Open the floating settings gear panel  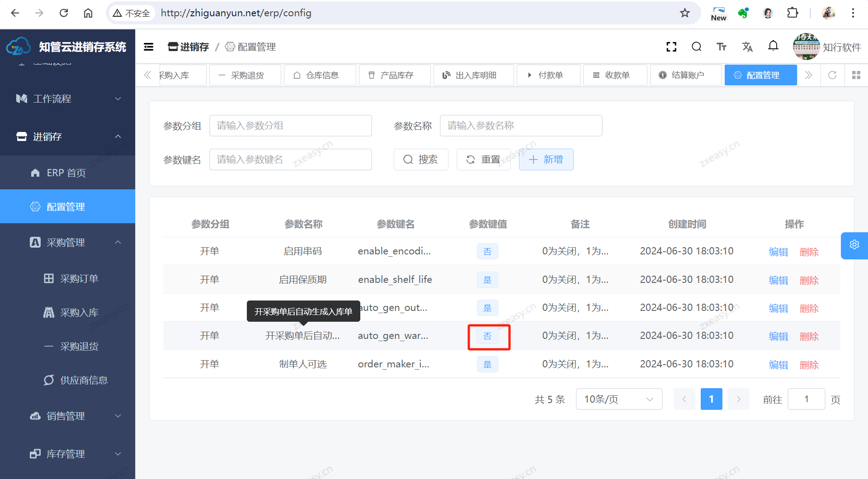point(854,245)
